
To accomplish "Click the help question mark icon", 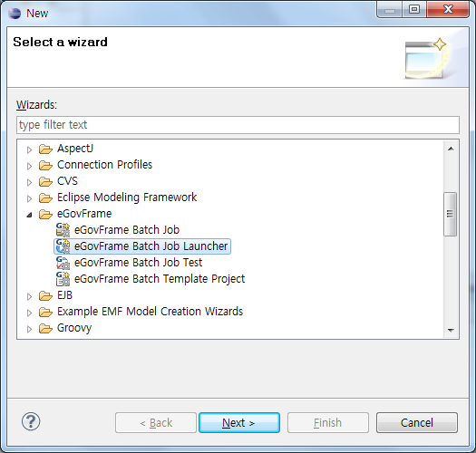I will coord(31,421).
